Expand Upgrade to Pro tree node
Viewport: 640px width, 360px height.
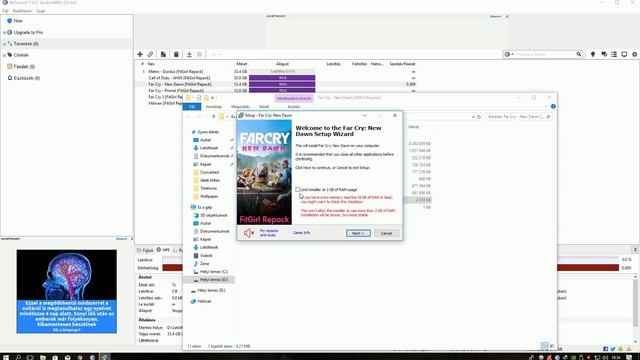[4, 32]
